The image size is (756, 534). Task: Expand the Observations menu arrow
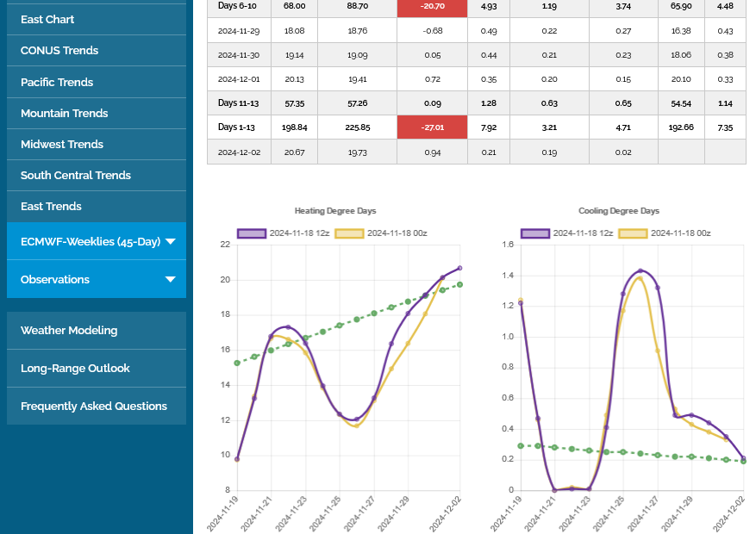(x=170, y=280)
